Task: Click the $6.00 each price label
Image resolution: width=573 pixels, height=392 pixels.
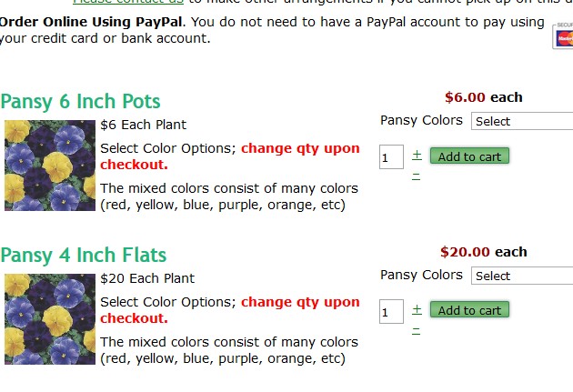Action: coord(484,97)
